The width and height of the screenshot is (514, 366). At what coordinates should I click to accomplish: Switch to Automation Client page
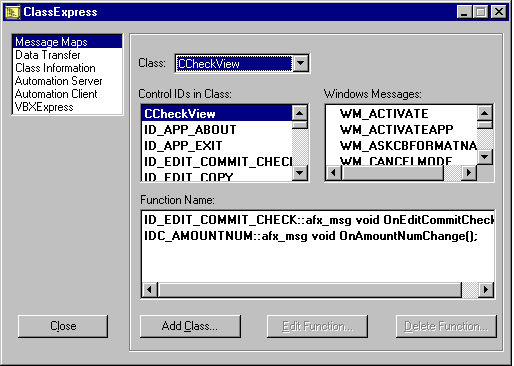pyautogui.click(x=67, y=94)
